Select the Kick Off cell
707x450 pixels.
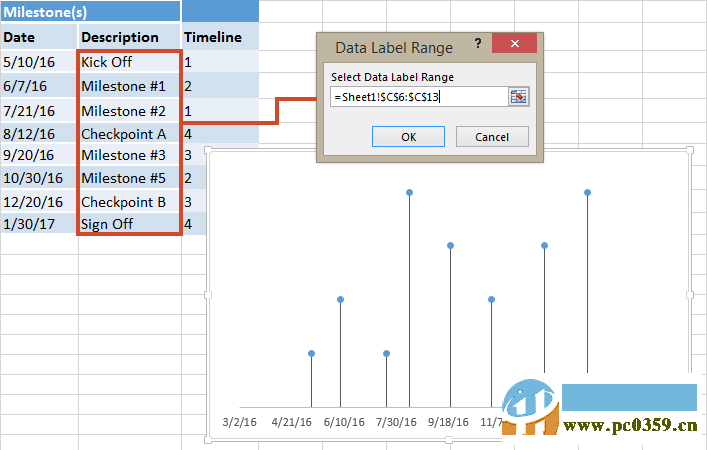click(129, 62)
